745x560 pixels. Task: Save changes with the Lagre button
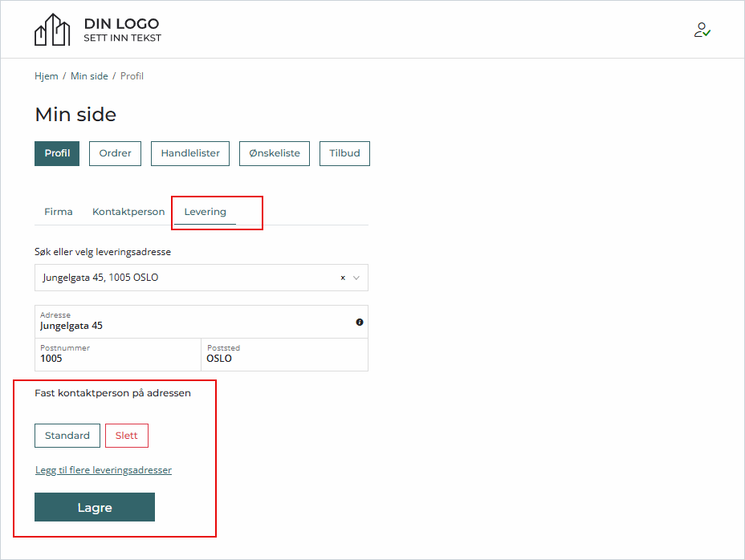click(94, 507)
